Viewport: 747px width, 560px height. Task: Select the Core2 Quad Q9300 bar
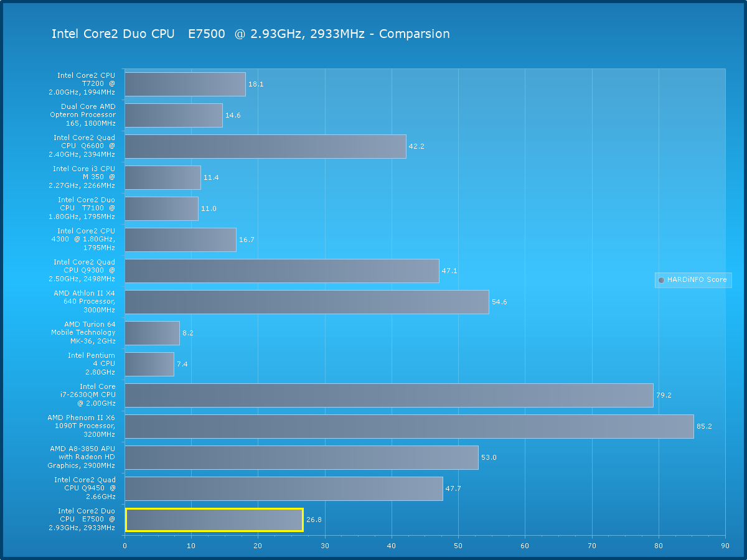282,271
